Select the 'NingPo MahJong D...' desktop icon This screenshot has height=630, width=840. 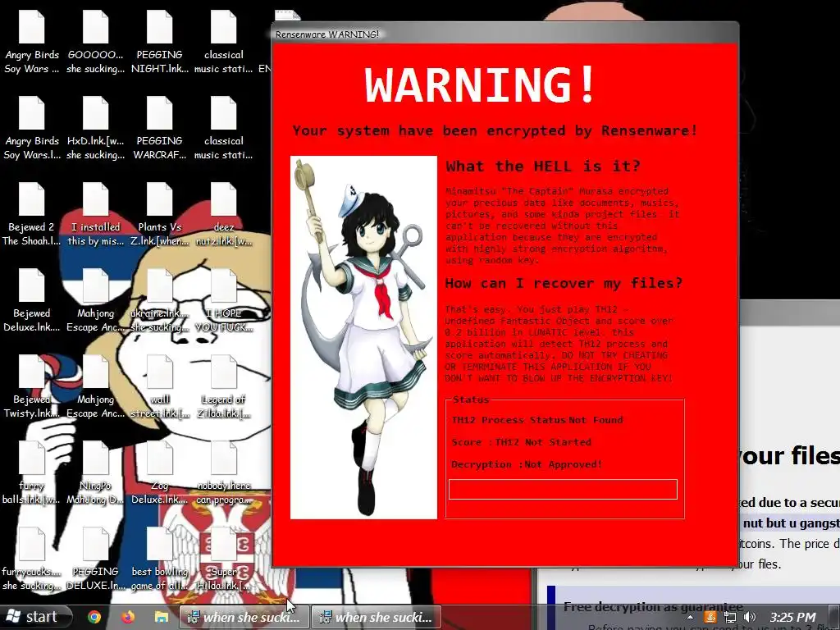95,474
